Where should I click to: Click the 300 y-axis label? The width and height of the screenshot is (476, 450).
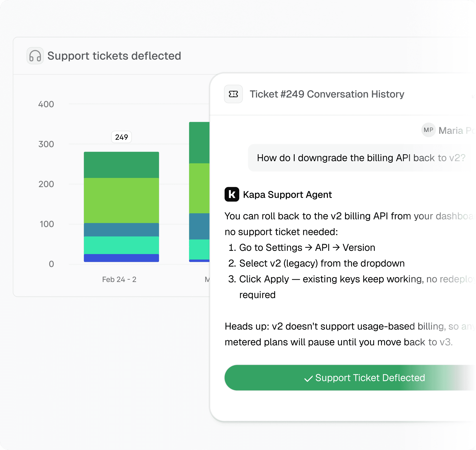[x=46, y=144]
